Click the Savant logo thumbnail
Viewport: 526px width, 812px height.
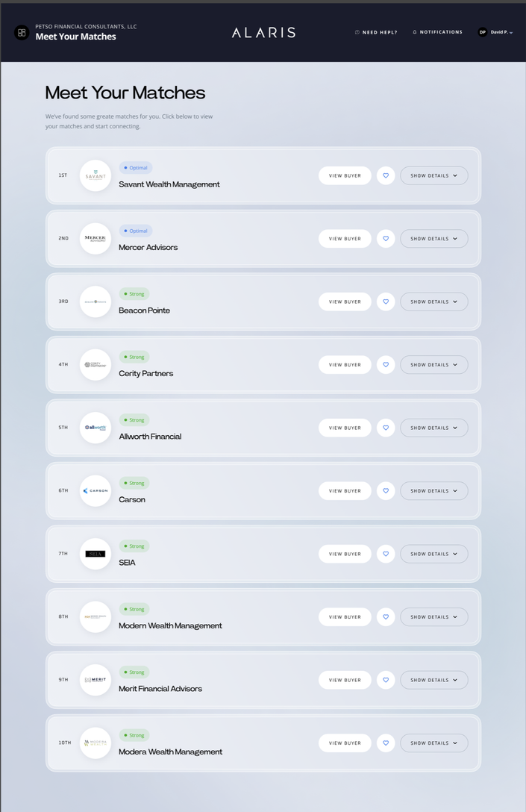click(x=96, y=175)
